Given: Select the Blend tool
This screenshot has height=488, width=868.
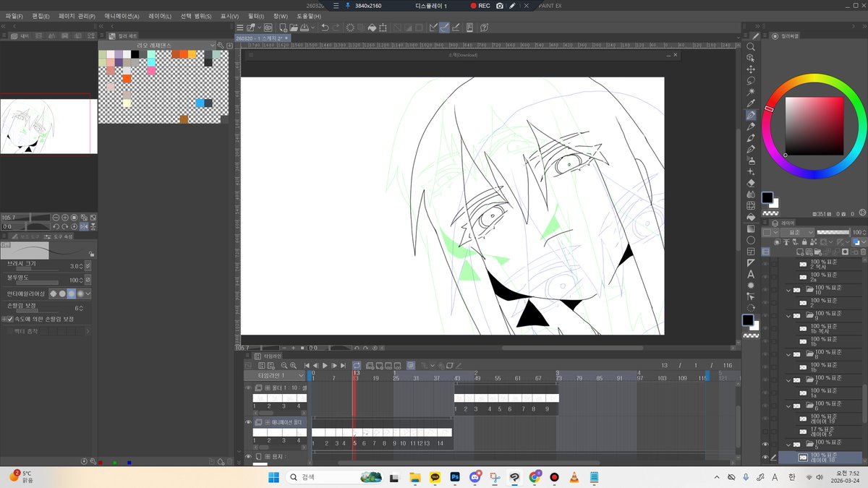Looking at the screenshot, I should [x=751, y=194].
